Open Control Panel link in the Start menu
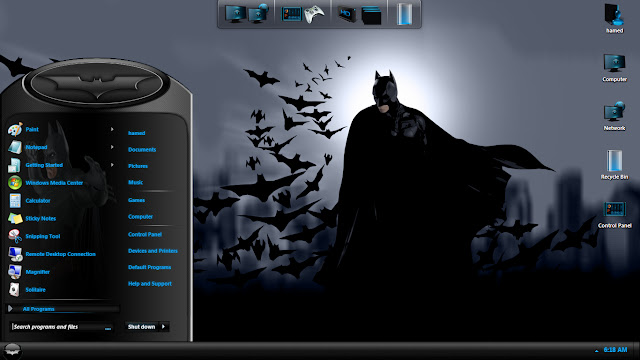Screen dimensions: 640x360 (x=145, y=234)
